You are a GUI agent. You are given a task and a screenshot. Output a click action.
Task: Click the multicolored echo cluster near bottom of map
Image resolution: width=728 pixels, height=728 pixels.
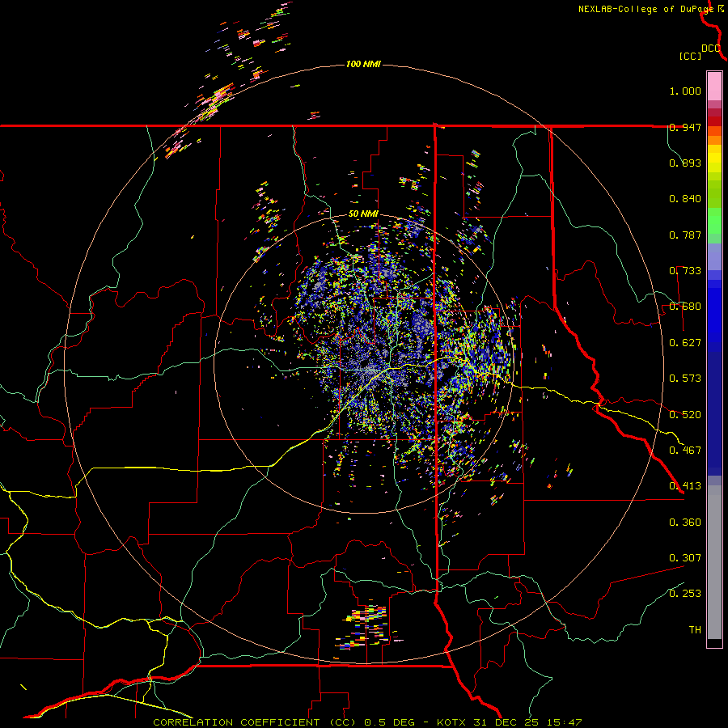(x=366, y=627)
